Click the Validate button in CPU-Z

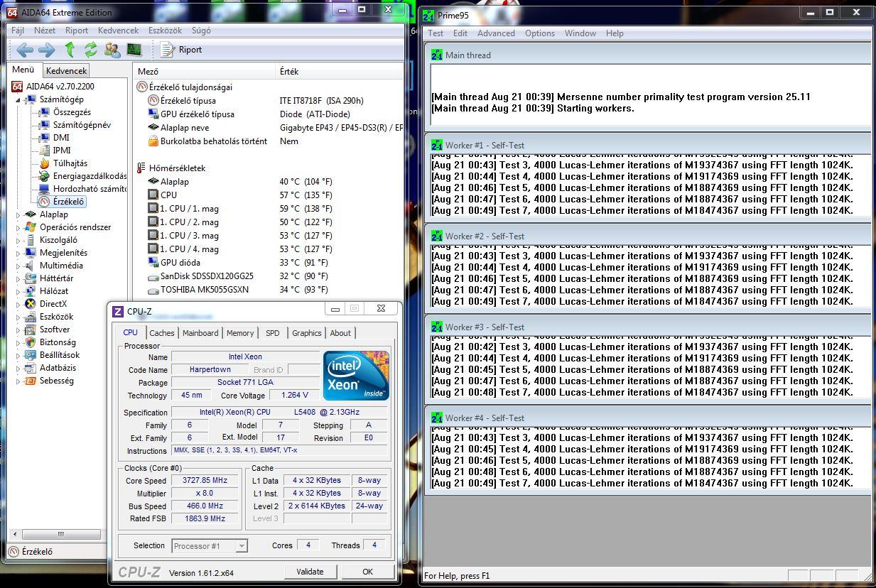click(310, 572)
